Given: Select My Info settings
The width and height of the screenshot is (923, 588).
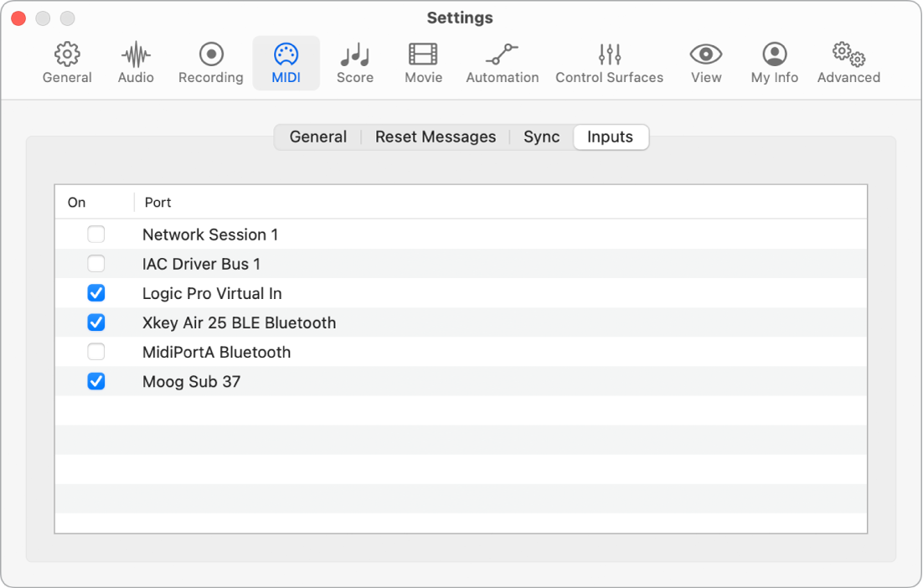Looking at the screenshot, I should point(773,62).
